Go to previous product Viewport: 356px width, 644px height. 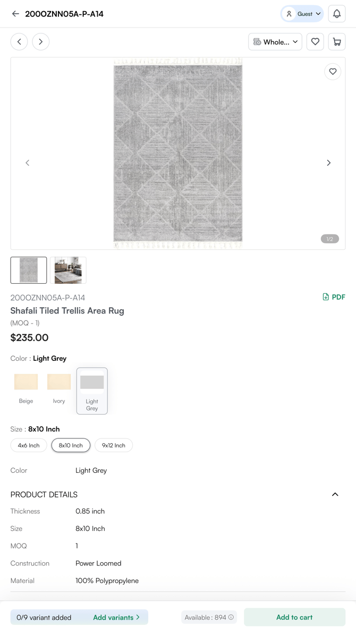coord(19,41)
